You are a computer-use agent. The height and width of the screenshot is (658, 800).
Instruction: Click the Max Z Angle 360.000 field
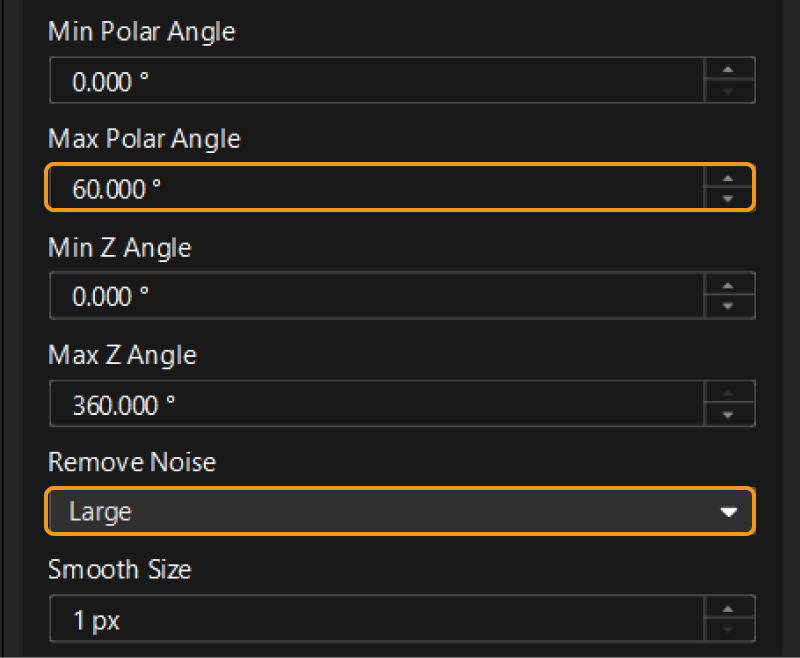376,404
